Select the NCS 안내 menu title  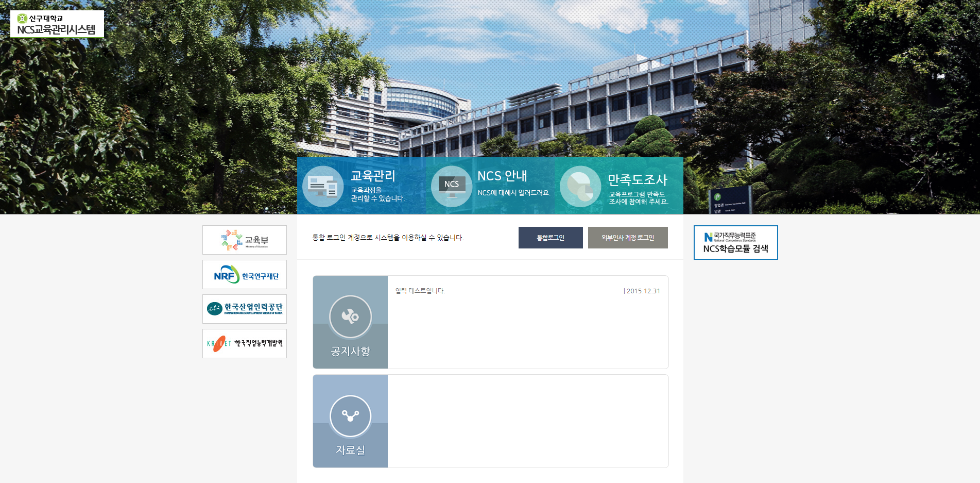click(x=502, y=176)
